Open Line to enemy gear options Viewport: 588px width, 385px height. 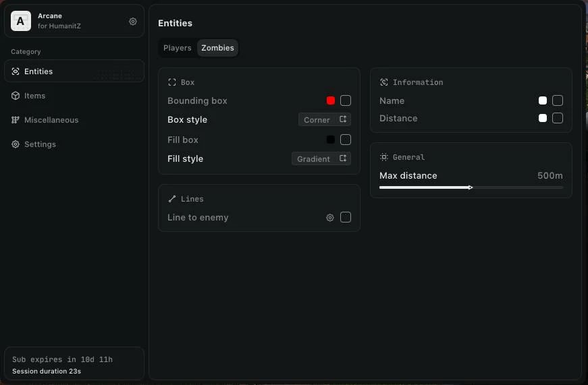pos(330,218)
